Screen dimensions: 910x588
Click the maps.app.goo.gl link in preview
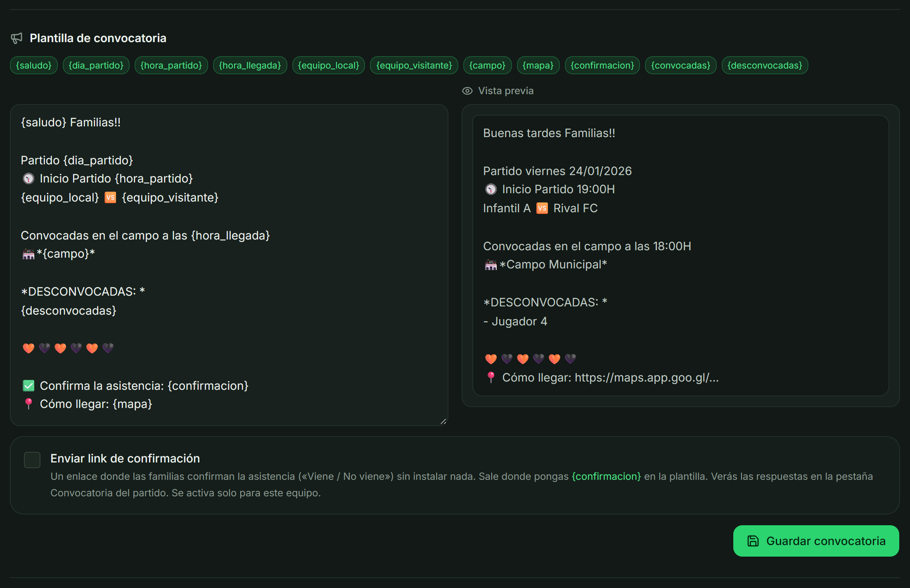[x=647, y=377]
